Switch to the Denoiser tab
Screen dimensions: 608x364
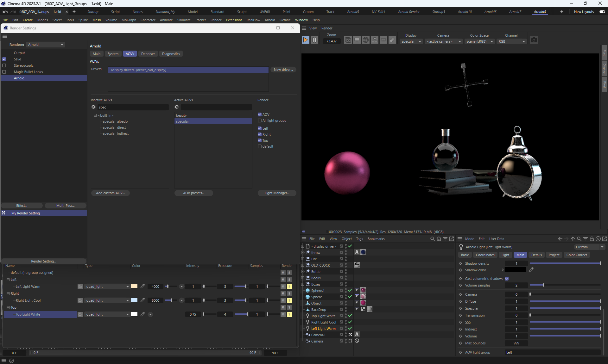click(x=148, y=54)
